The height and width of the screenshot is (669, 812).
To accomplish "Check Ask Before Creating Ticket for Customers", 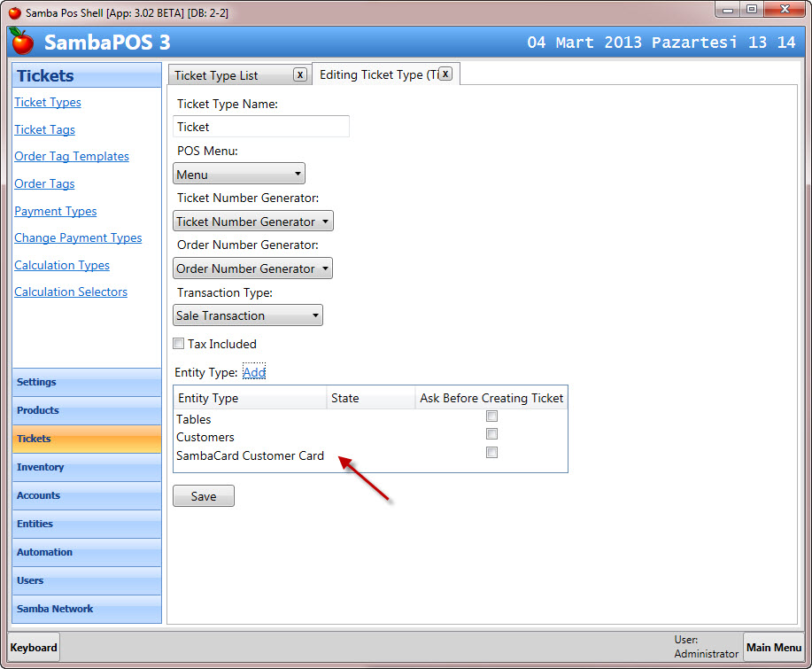I will coord(492,434).
